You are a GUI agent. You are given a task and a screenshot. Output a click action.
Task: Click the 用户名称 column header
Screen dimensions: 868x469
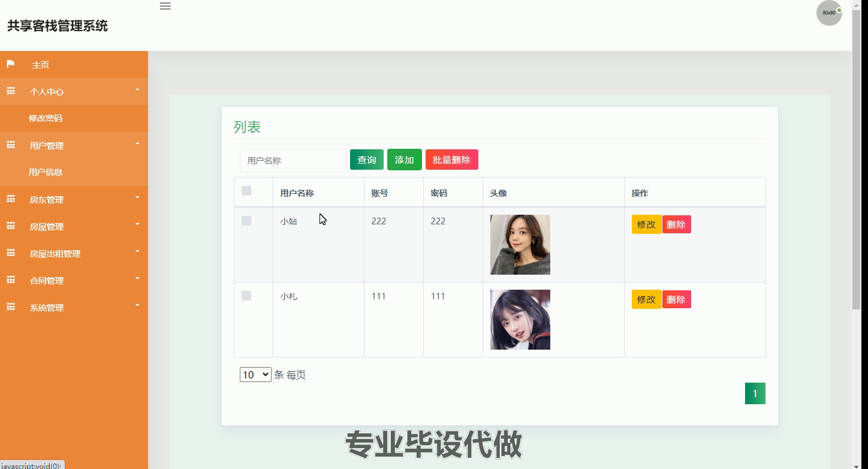click(x=297, y=193)
